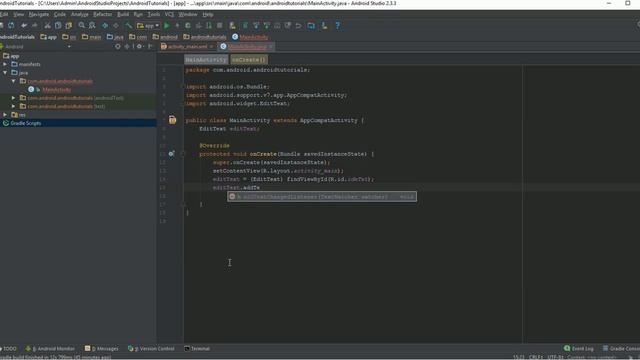Close the MainActivity.java tab

(271, 47)
